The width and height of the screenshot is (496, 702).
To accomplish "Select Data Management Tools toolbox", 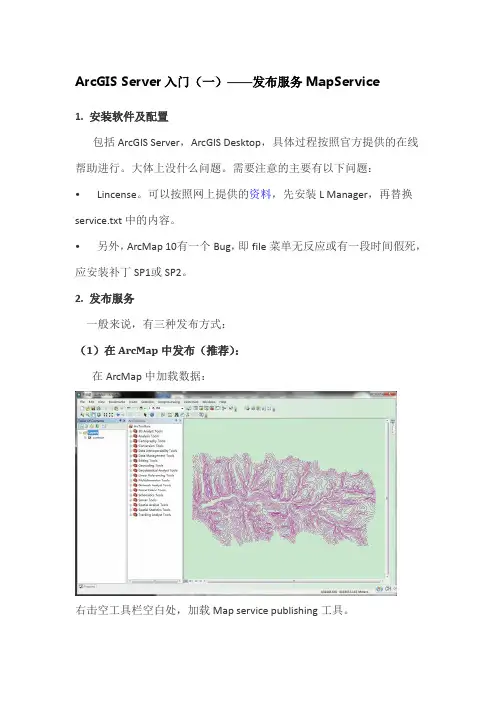I will point(156,456).
